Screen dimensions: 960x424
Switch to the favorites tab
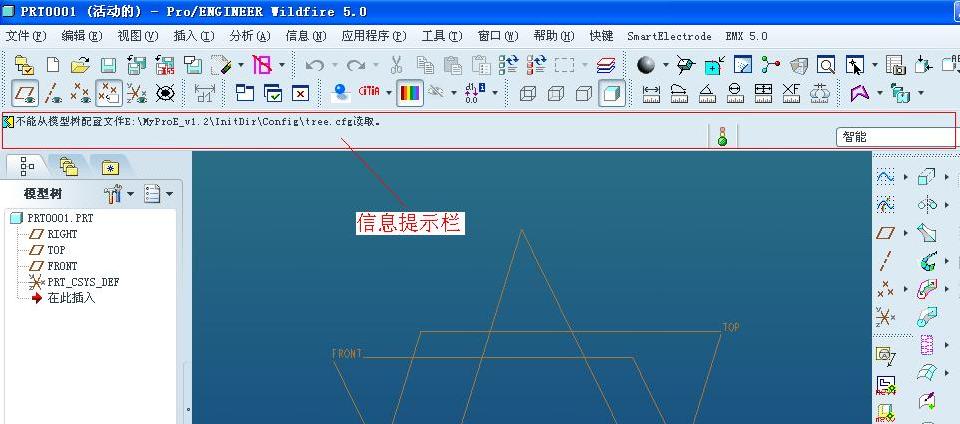click(110, 167)
